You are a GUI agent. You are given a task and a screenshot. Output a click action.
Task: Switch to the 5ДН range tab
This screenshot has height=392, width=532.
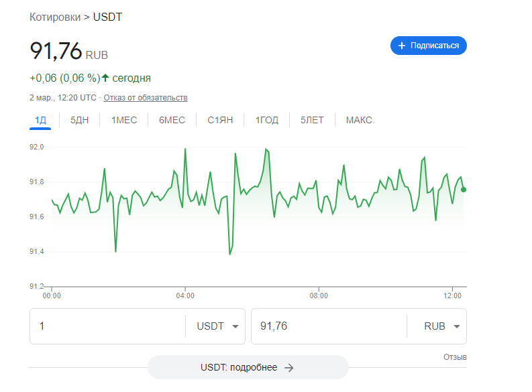pos(79,120)
